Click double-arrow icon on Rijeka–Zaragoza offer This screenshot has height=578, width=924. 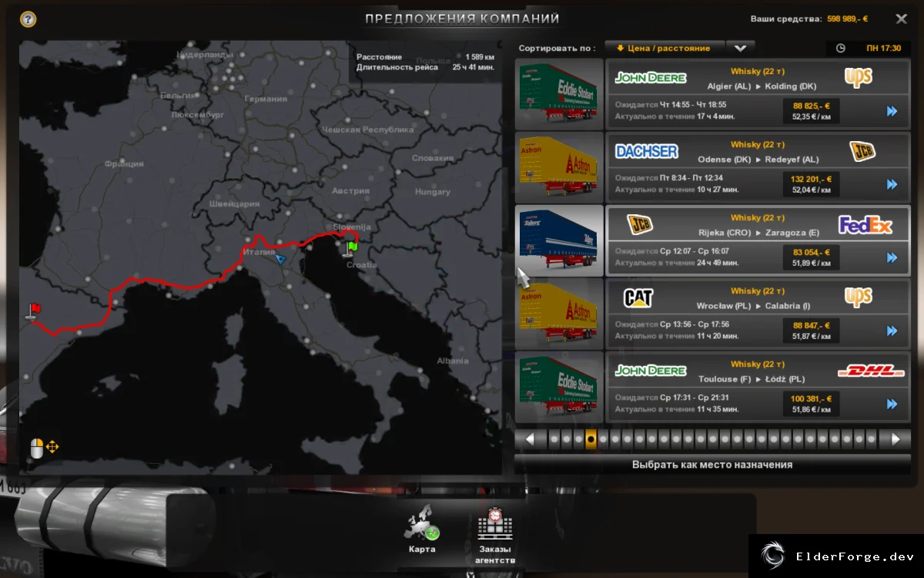[892, 258]
